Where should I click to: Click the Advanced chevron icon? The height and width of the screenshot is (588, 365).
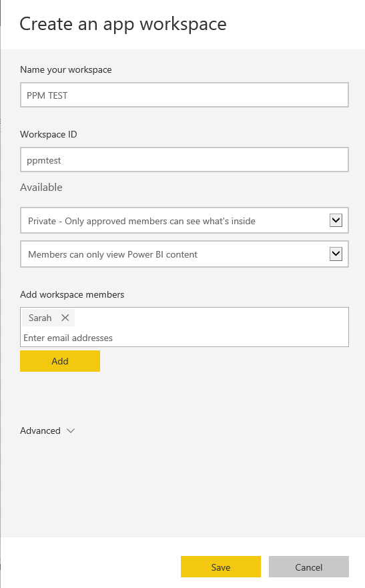point(71,430)
